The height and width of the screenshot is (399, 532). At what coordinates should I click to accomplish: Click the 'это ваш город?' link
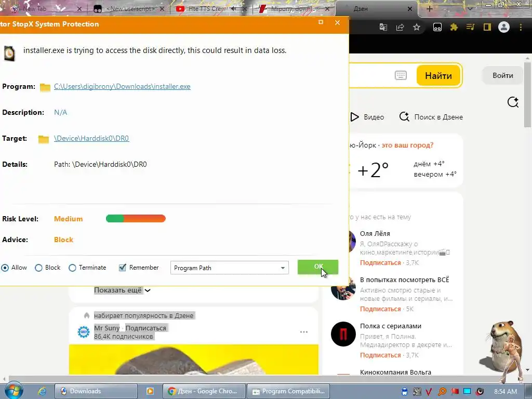tap(407, 145)
